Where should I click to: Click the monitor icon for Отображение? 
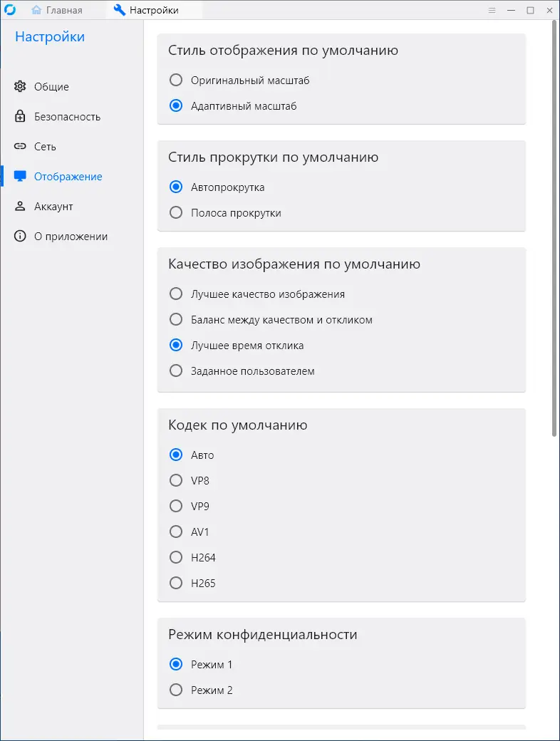tap(20, 177)
